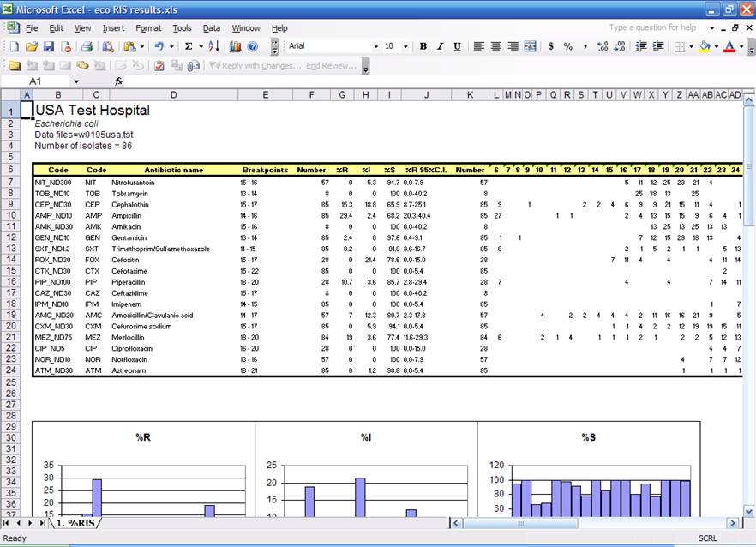Open the Insert menu
Screen dimensions: 756x547
[113, 28]
